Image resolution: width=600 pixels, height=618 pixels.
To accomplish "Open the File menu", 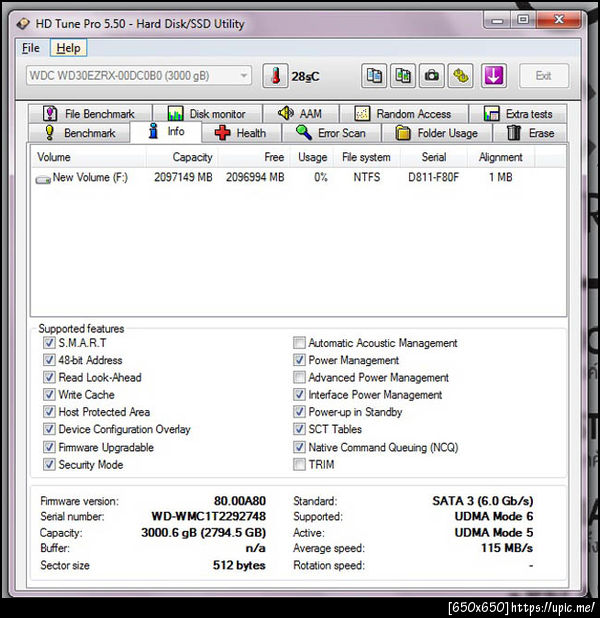I will [30, 48].
